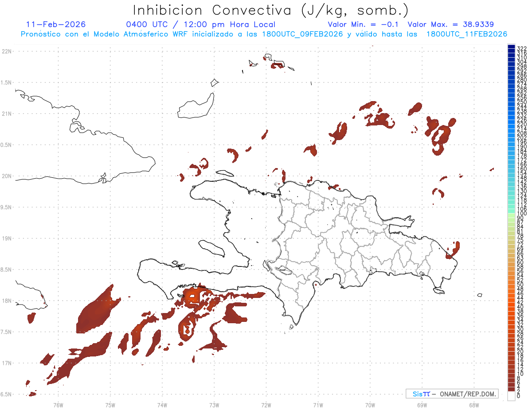Click the '100' color scale value
The image size is (532, 411).
tap(522, 214)
